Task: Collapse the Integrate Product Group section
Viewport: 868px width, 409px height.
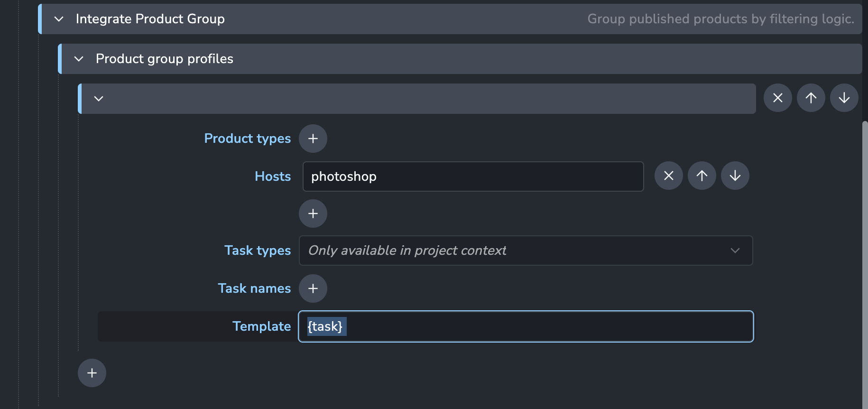Action: (x=59, y=19)
